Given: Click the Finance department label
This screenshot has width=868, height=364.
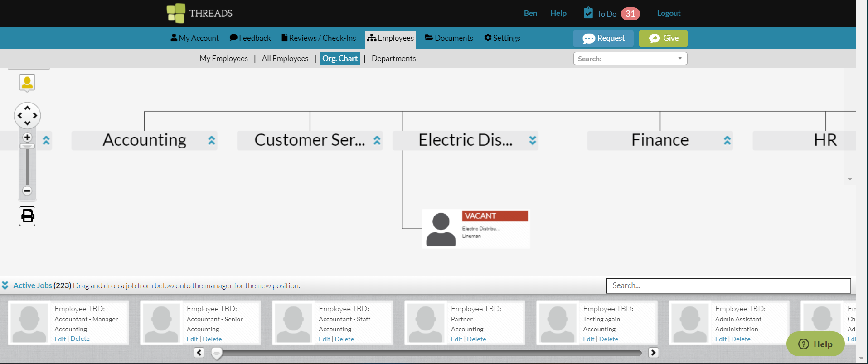Looking at the screenshot, I should [660, 140].
